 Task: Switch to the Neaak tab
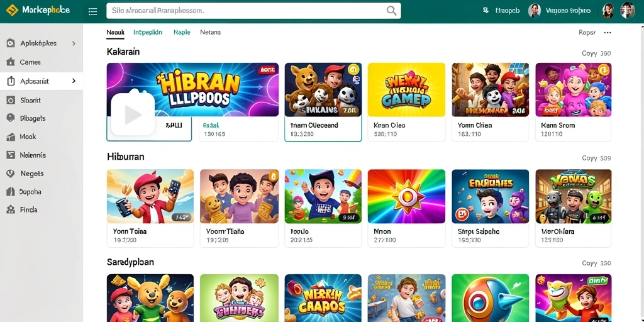tap(116, 32)
